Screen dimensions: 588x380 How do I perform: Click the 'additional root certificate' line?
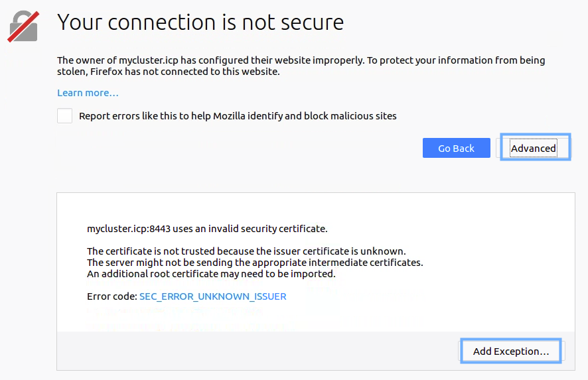click(x=211, y=274)
